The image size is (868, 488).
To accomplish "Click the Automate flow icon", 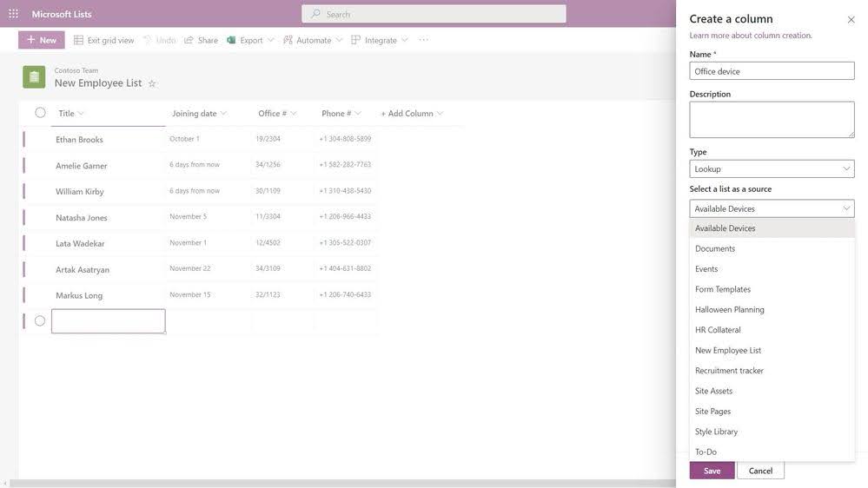I will 288,40.
